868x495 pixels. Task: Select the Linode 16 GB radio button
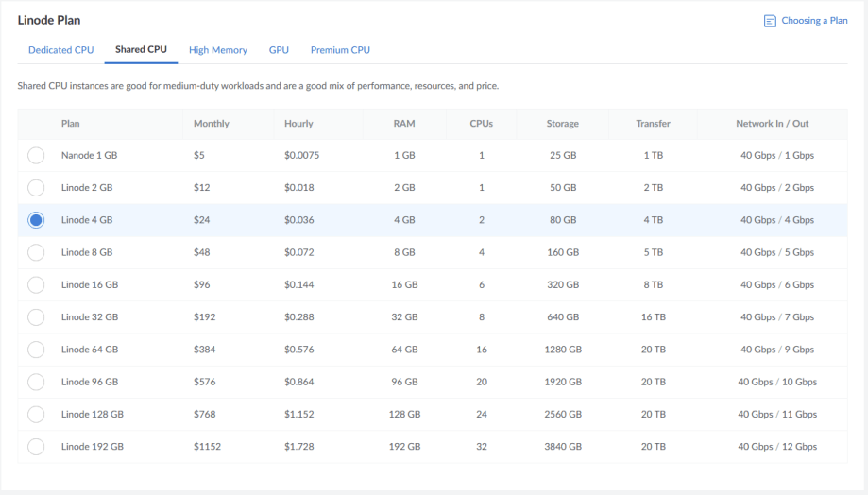[x=36, y=284]
